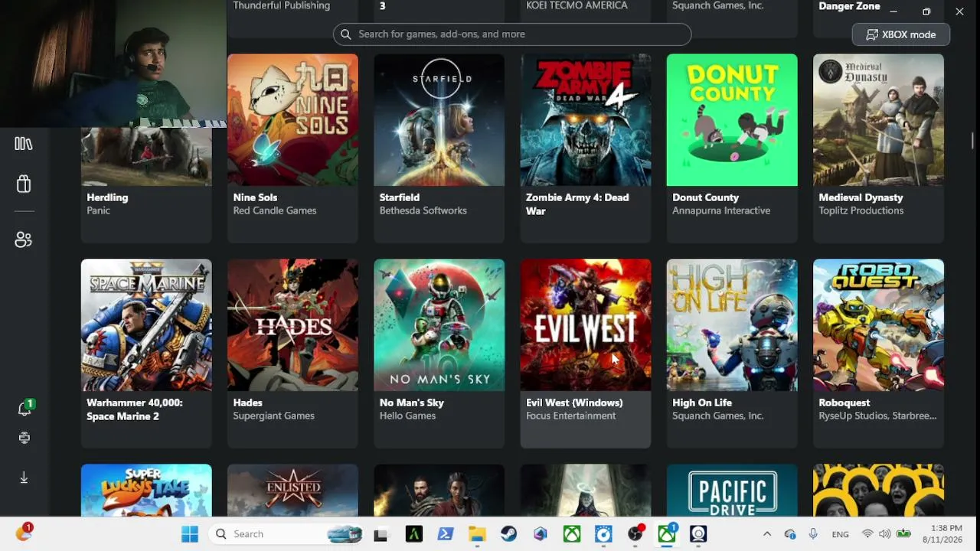Select Warhammer 40,000 Space Marine 2 cover
This screenshot has height=551, width=980.
146,325
